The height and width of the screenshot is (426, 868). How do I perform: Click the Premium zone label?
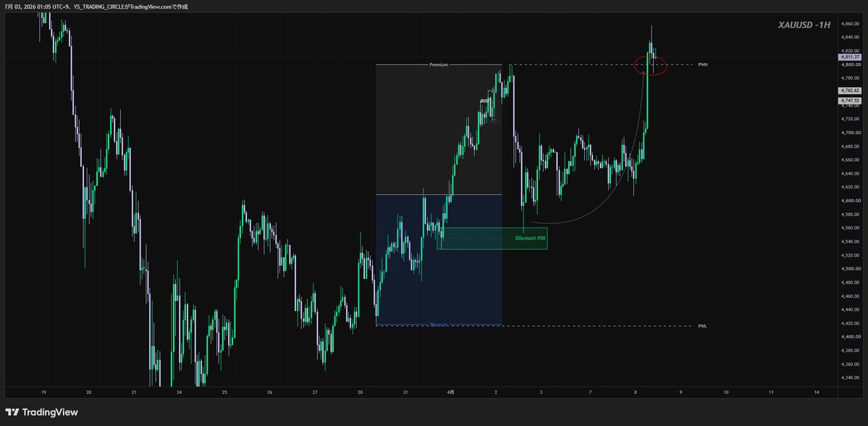(x=439, y=64)
